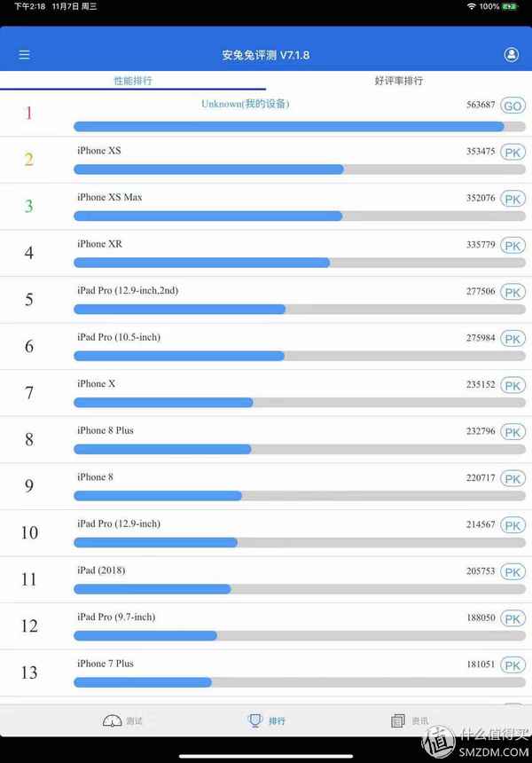
Task: Tap the GO icon for my device
Action: [x=512, y=105]
